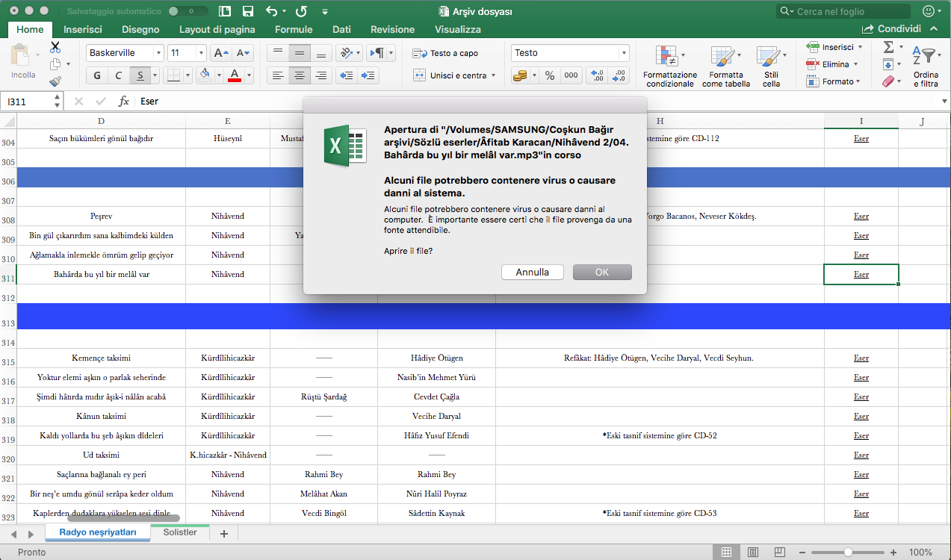
Task: Toggle underline with the S button
Action: [140, 75]
